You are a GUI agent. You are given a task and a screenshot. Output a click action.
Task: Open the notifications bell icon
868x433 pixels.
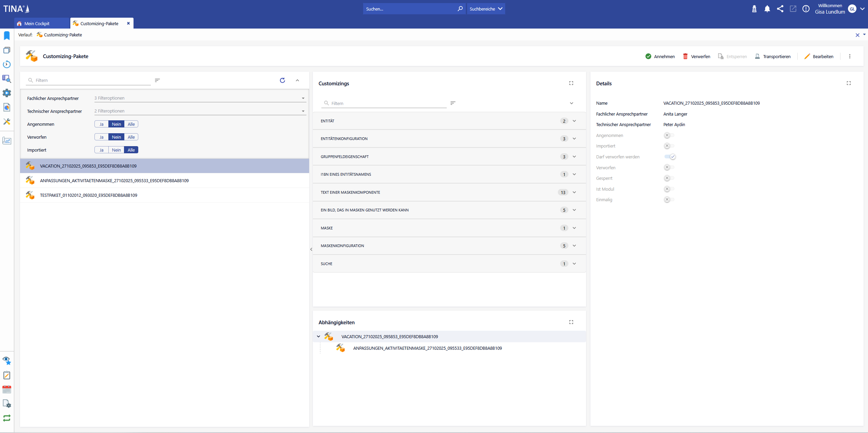click(767, 9)
